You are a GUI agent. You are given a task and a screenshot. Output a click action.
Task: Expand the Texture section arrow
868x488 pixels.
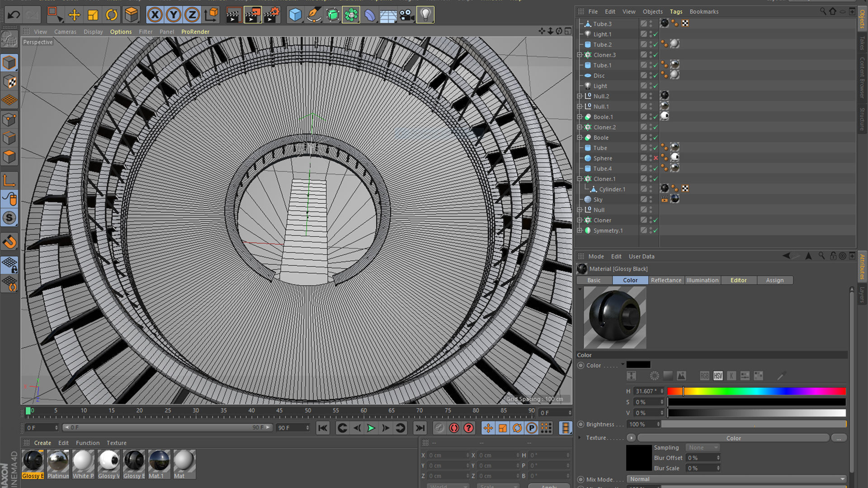(x=580, y=437)
